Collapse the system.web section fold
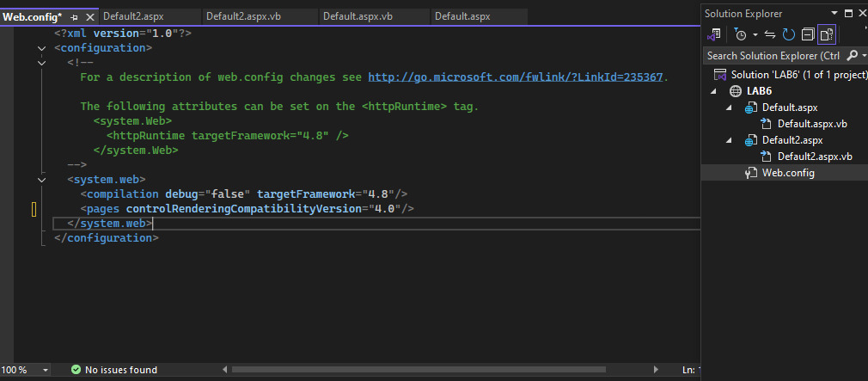The width and height of the screenshot is (868, 381). 41,180
